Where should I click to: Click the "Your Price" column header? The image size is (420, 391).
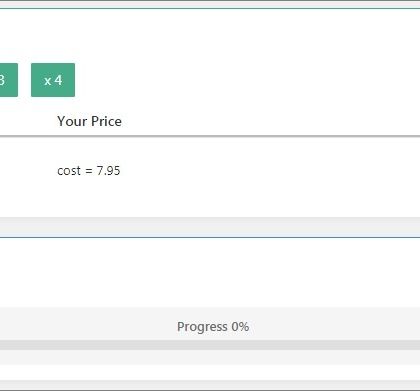pos(89,121)
